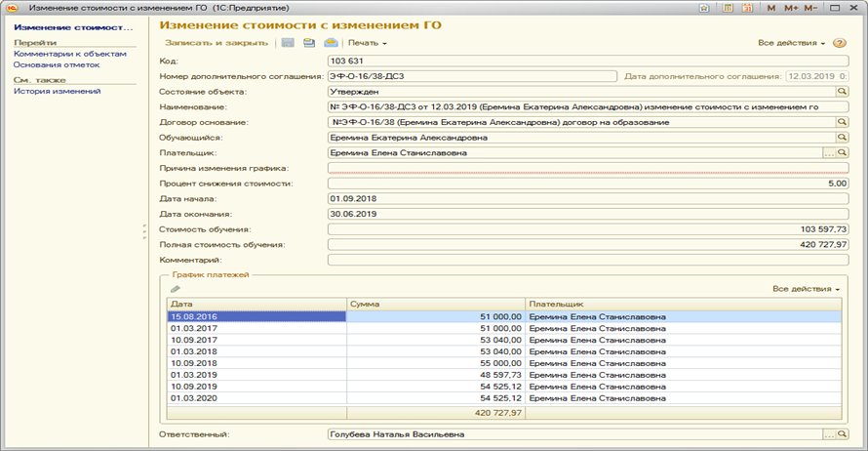Image resolution: width=868 pixels, height=451 pixels.
Task: Click the Причина изменения графика input field
Action: click(x=585, y=169)
